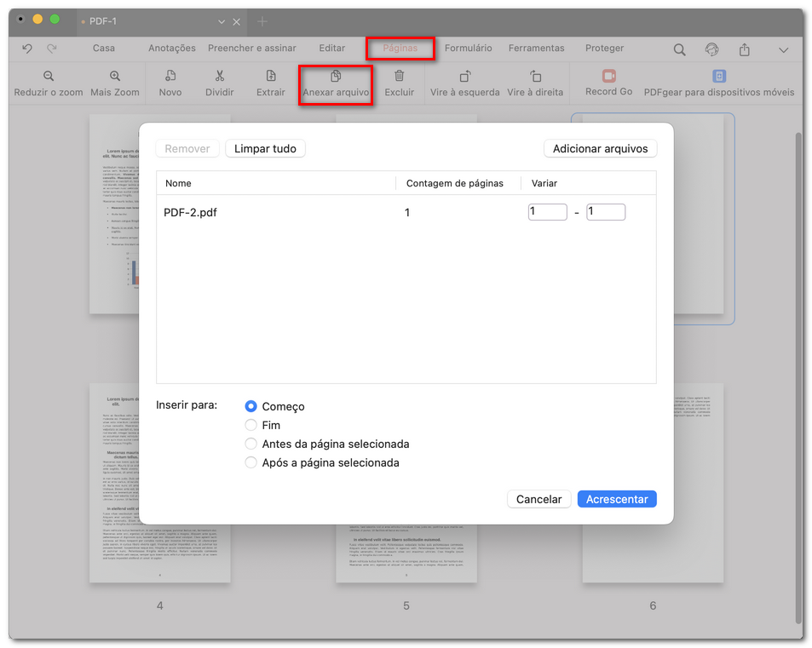Rotate page with Vire à esquerda

coord(464,77)
